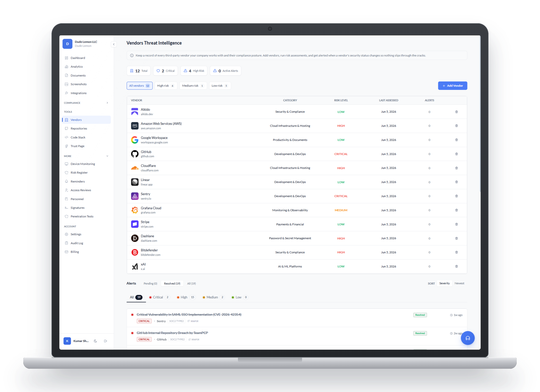Show Resolved (19) alerts

tap(172, 284)
